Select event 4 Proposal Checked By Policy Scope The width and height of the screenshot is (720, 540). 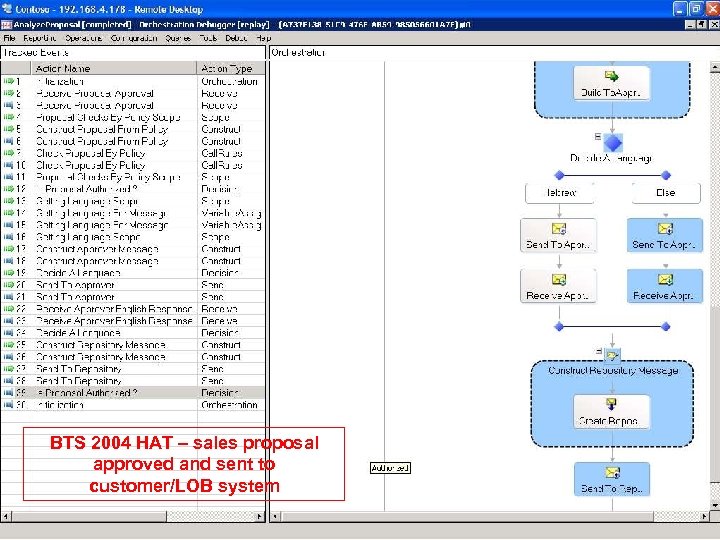click(x=133, y=117)
